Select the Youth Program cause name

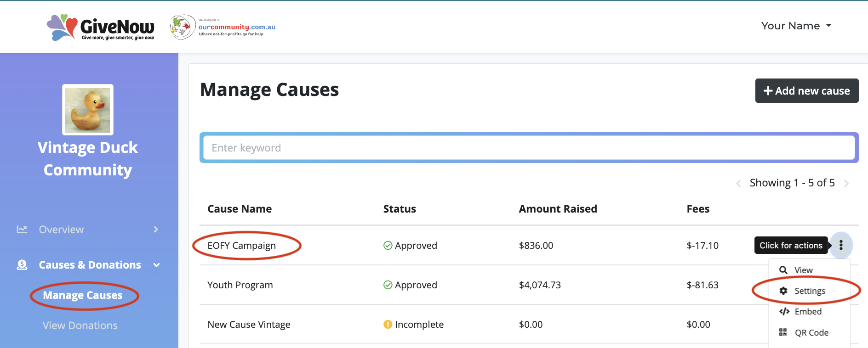[240, 285]
